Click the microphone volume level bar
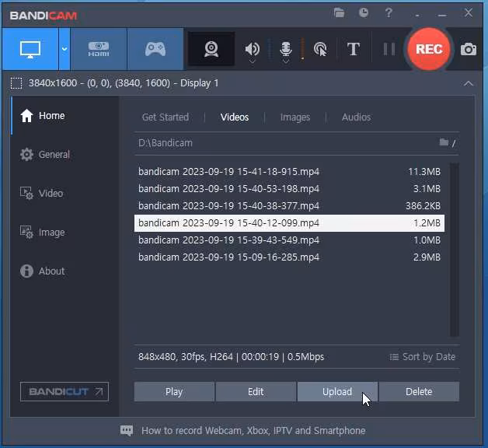Viewport: 488px width, 448px height. [302, 49]
